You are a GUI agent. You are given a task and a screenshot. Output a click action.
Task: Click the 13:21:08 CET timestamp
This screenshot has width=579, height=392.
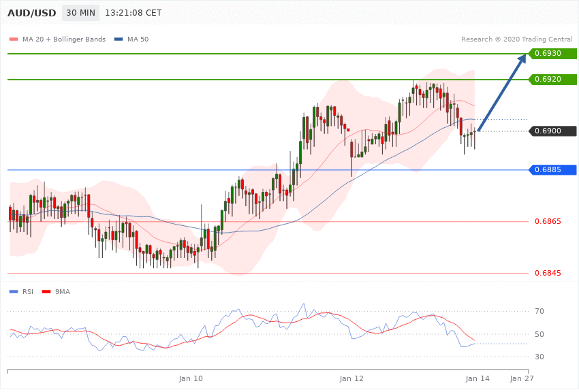(x=134, y=13)
